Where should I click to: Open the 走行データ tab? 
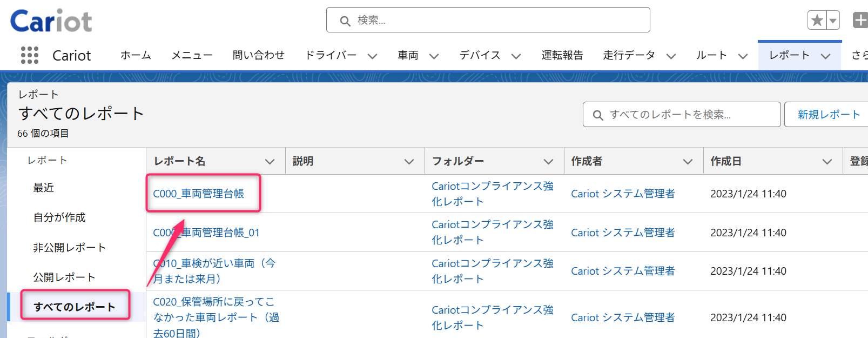629,55
